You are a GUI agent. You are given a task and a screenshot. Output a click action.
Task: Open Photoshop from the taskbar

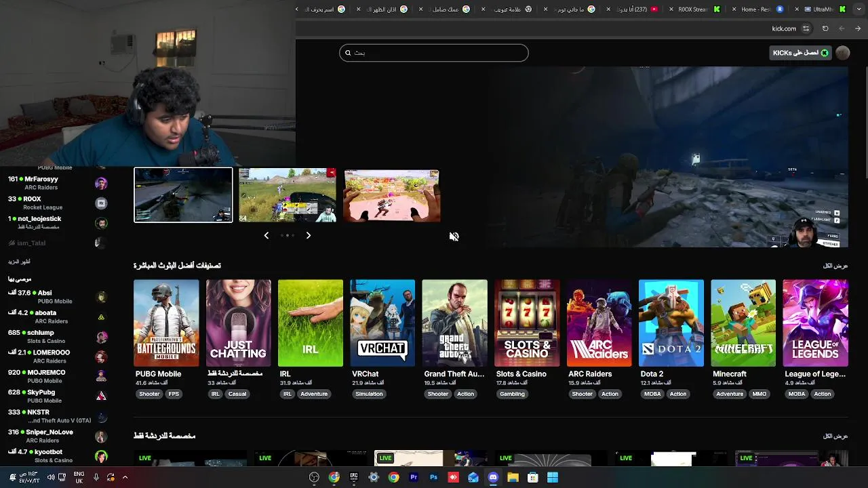pos(433,477)
